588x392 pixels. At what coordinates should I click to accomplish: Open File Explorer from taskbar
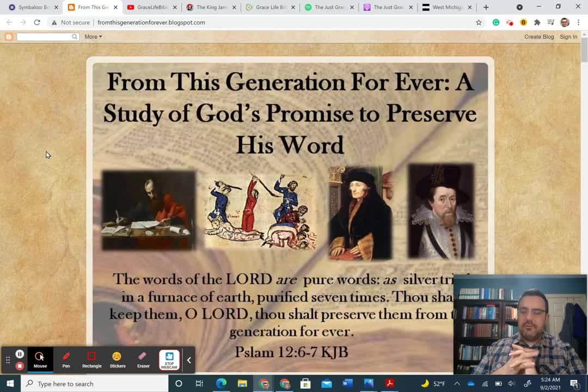tap(242, 383)
